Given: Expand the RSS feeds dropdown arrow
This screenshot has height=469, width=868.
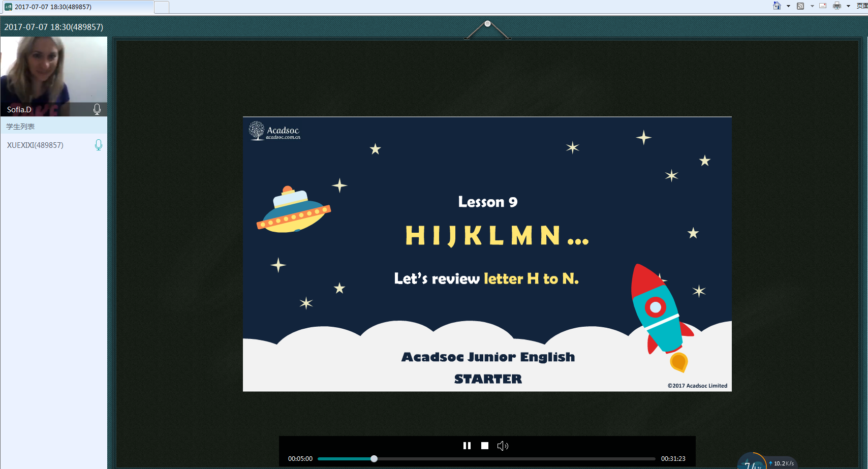Looking at the screenshot, I should [812, 6].
